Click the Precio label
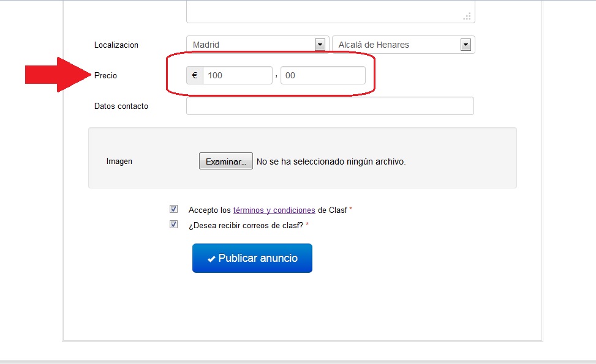Image resolution: width=596 pixels, height=364 pixels. pyautogui.click(x=105, y=75)
